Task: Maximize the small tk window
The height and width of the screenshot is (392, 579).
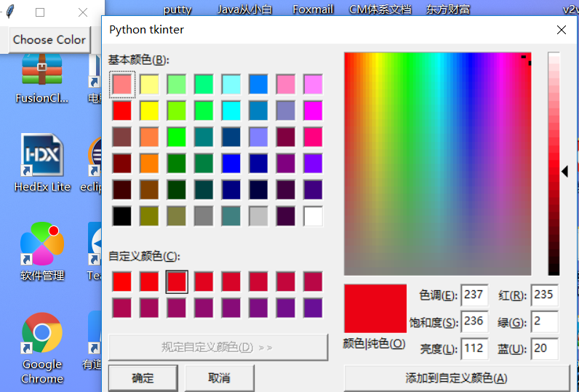Action: coord(40,12)
